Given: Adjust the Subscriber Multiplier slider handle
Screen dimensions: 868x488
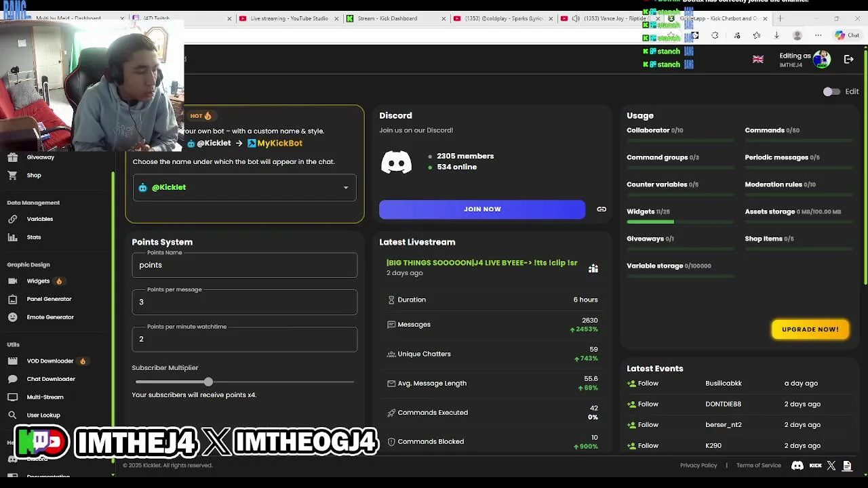Looking at the screenshot, I should [x=208, y=382].
